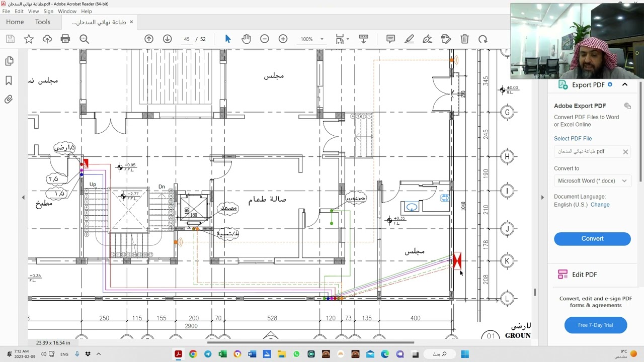Open the Sign menu

coord(48,11)
